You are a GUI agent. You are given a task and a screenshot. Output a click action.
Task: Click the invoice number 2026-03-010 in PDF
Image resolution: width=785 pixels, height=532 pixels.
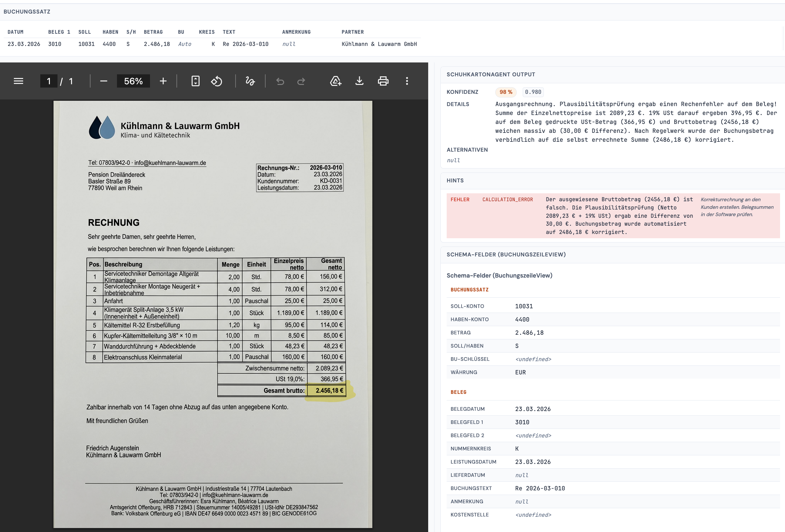click(x=326, y=168)
